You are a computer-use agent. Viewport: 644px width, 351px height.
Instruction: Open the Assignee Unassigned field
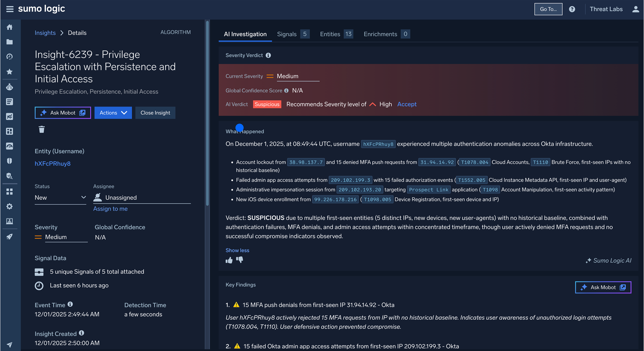tap(142, 198)
